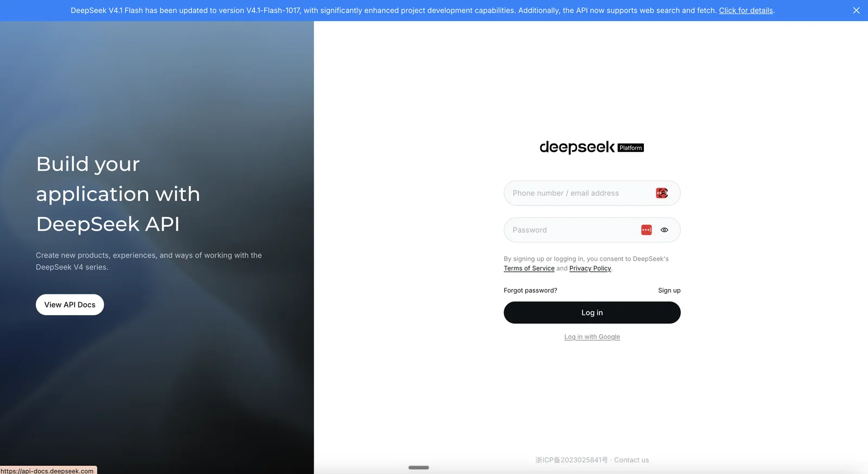Click the View API Docs button
The image size is (868, 474).
click(x=70, y=305)
